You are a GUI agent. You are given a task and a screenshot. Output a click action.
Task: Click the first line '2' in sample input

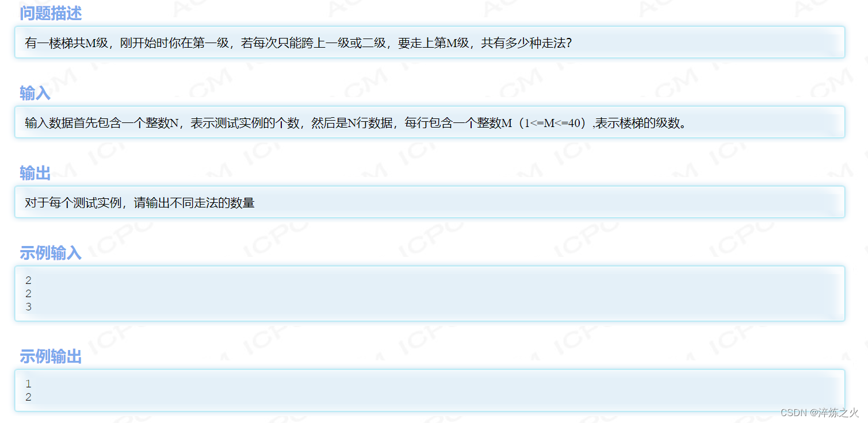tap(29, 280)
